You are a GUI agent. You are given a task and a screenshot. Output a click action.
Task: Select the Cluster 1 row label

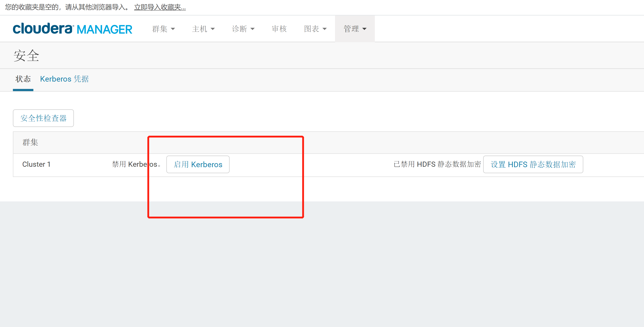(36, 164)
